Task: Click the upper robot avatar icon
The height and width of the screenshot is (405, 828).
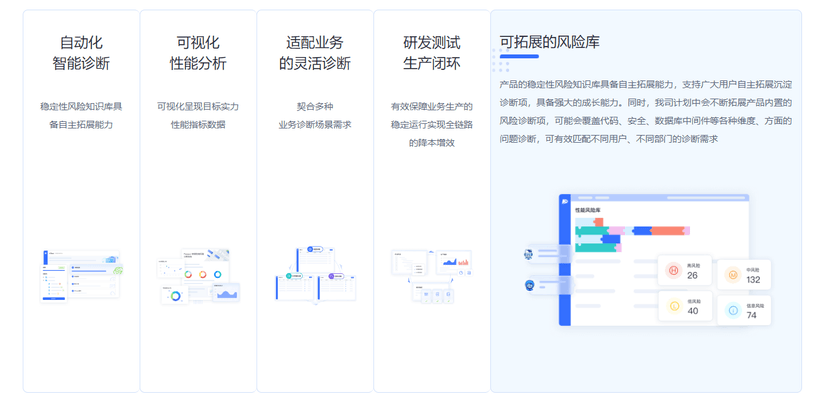Action: click(x=528, y=255)
